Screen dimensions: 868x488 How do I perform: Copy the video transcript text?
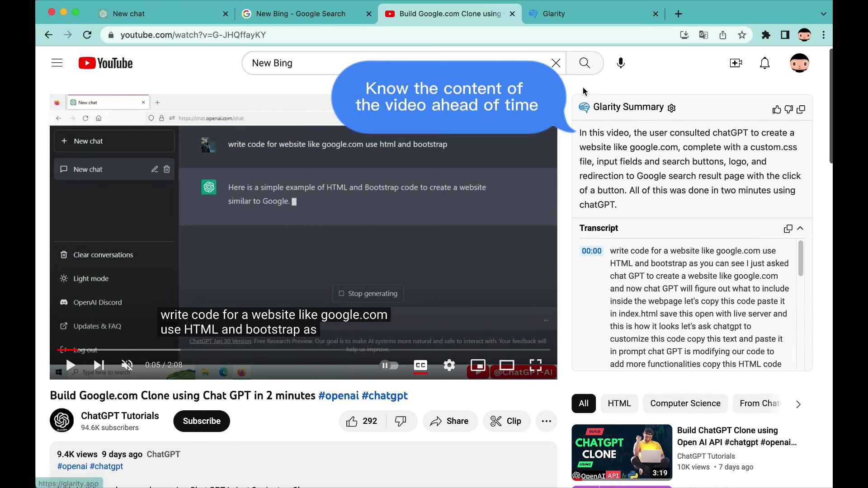pyautogui.click(x=788, y=229)
